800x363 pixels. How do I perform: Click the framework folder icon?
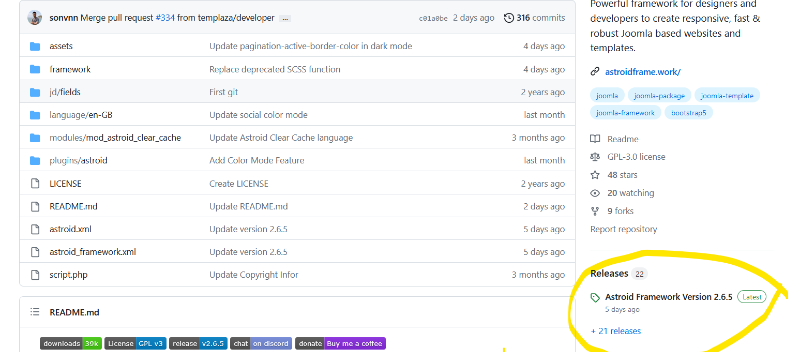click(x=35, y=69)
